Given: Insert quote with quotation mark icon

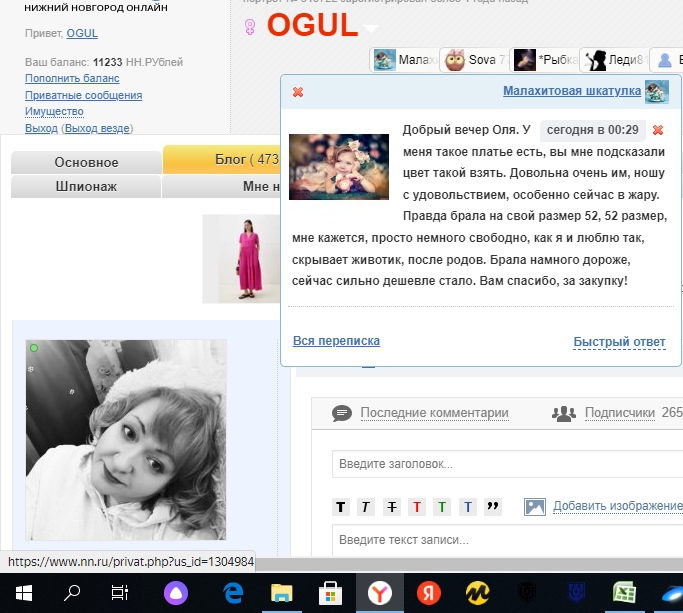Looking at the screenshot, I should (493, 507).
